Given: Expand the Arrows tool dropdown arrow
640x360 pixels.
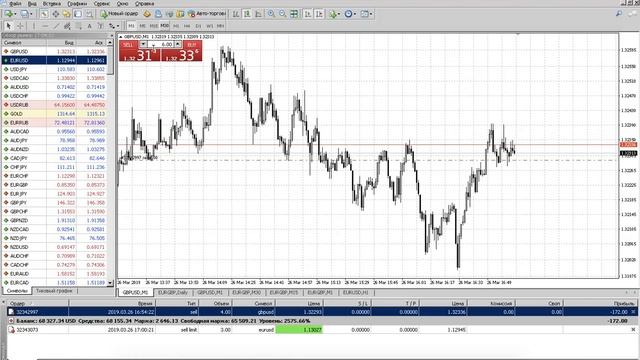Looking at the screenshot, I should 118,26.
